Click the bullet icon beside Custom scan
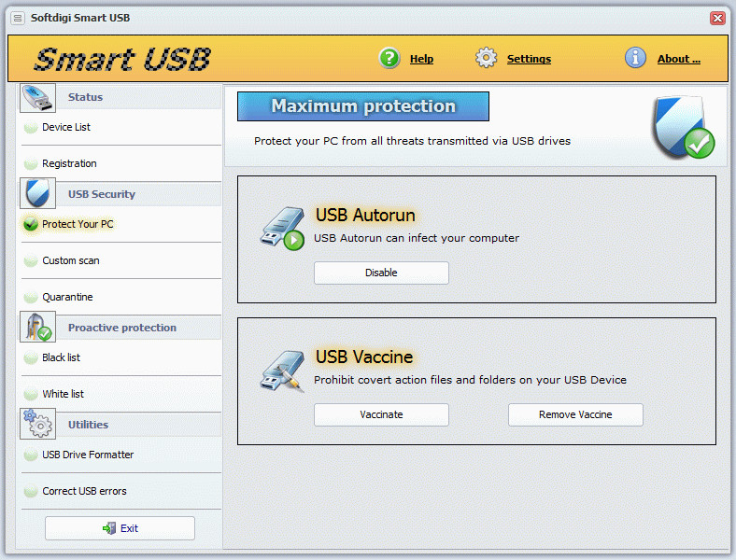The image size is (736, 560). click(x=31, y=260)
